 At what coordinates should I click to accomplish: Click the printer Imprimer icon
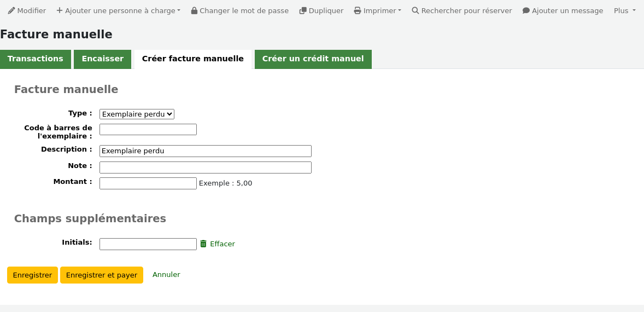[358, 11]
